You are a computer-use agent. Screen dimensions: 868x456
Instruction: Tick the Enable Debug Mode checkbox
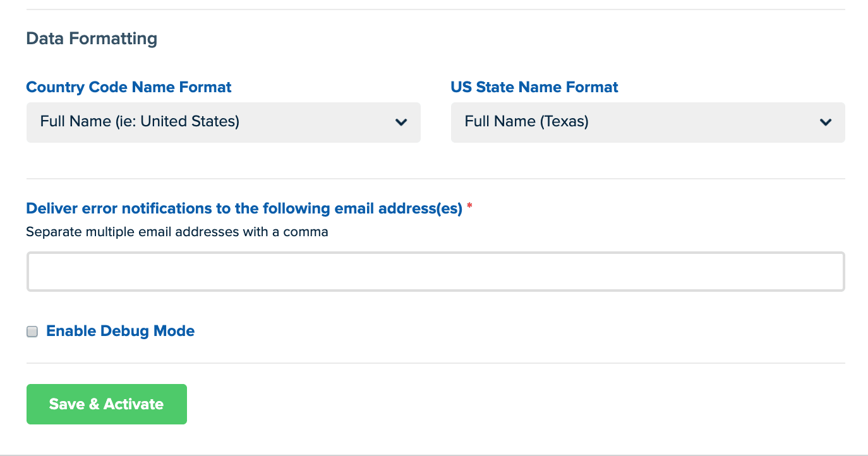pyautogui.click(x=32, y=332)
